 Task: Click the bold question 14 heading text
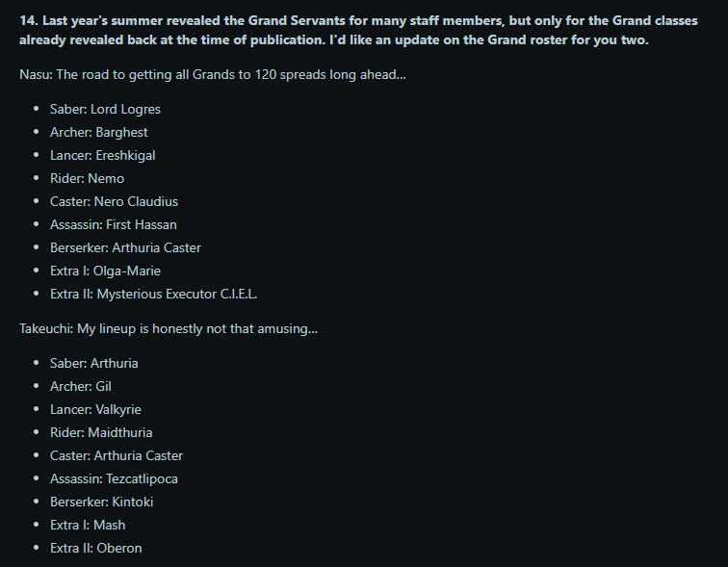click(x=358, y=30)
